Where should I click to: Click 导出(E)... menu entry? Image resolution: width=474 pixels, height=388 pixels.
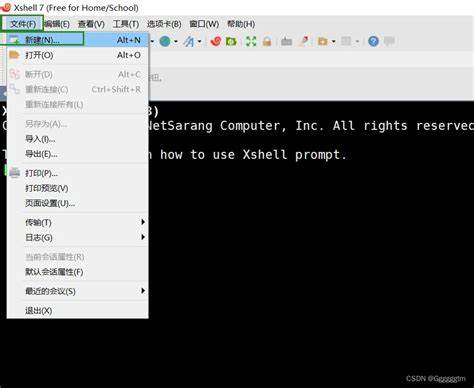(77, 154)
